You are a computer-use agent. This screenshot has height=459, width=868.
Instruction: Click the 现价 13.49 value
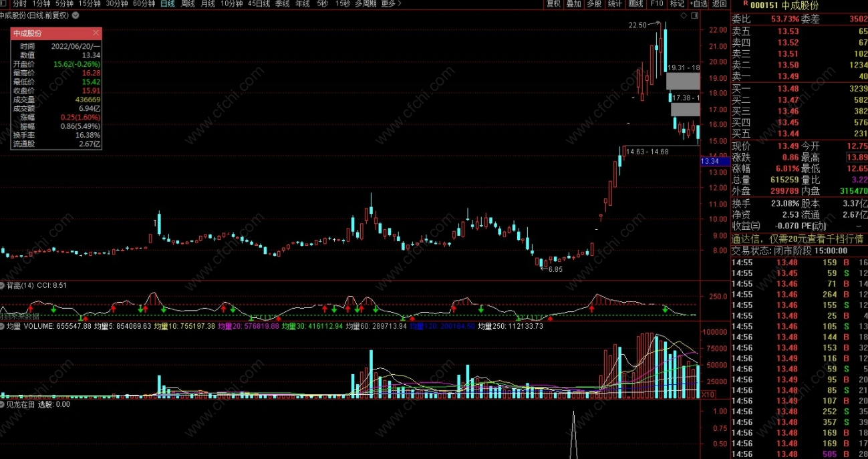click(x=787, y=146)
